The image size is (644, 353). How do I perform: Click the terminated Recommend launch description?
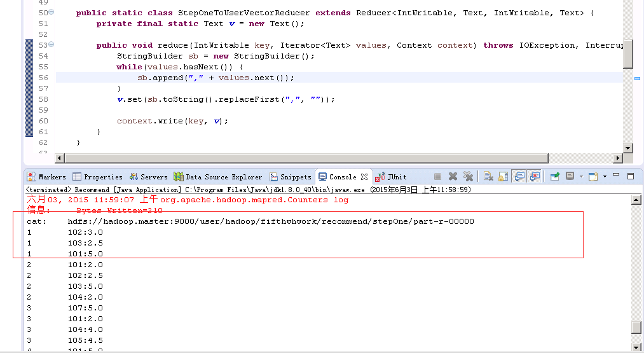tap(248, 190)
